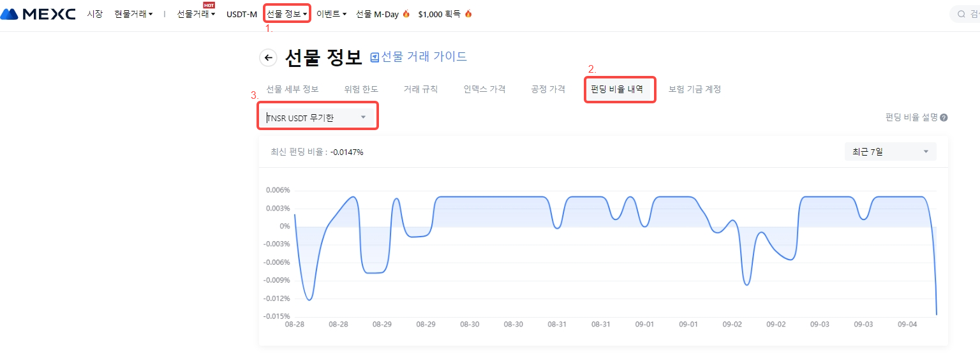Click the fire icon next to 선물 M-Day

point(406,13)
